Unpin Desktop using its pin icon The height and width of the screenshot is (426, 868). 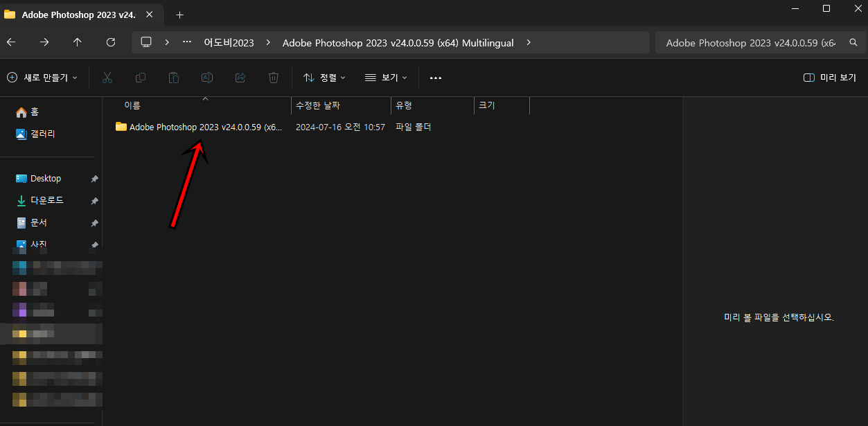tap(94, 179)
